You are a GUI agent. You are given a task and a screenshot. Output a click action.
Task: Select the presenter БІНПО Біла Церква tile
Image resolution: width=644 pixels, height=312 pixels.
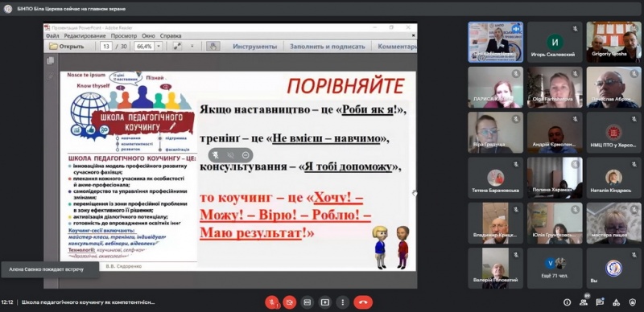coord(495,42)
